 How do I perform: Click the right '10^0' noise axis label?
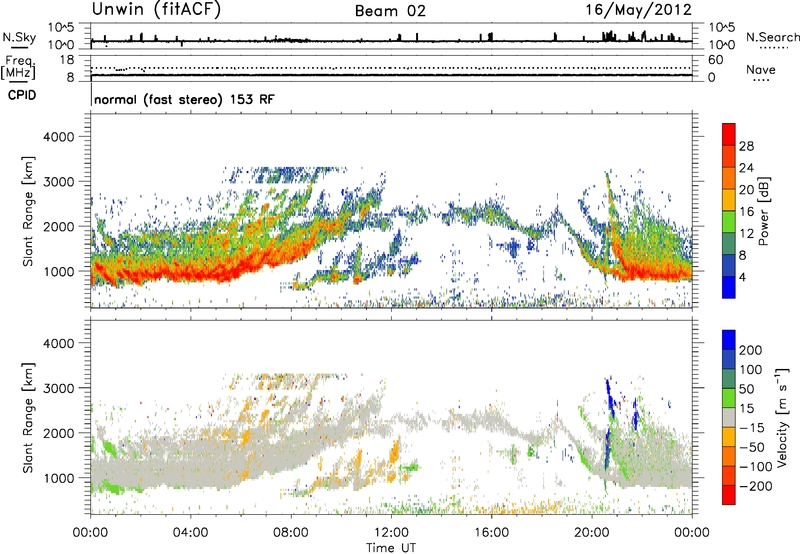(x=721, y=45)
